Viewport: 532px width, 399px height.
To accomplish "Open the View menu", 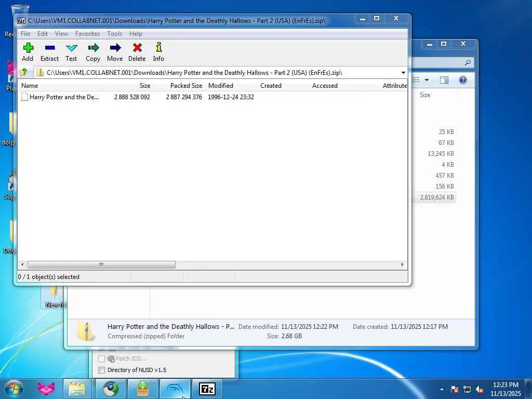I will coord(61,34).
